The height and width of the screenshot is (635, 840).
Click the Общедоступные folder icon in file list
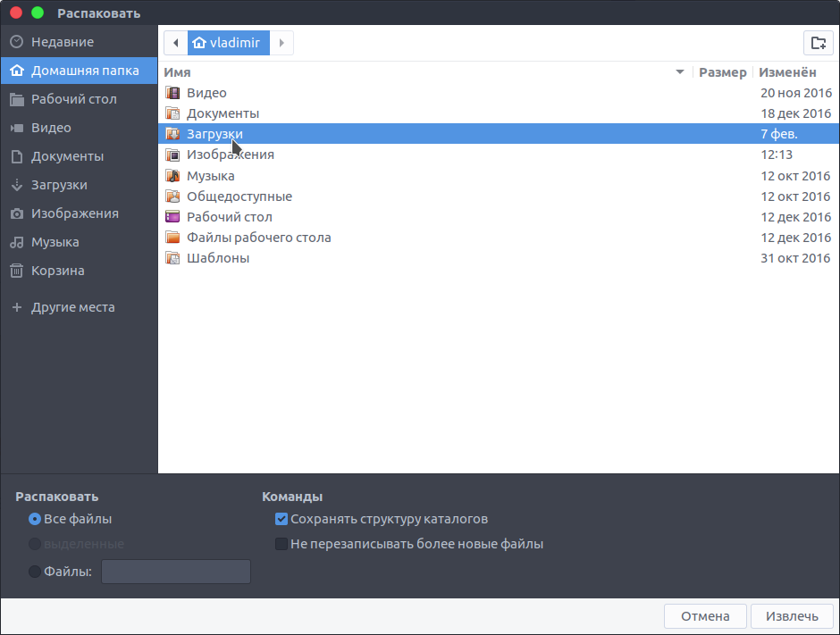172,196
